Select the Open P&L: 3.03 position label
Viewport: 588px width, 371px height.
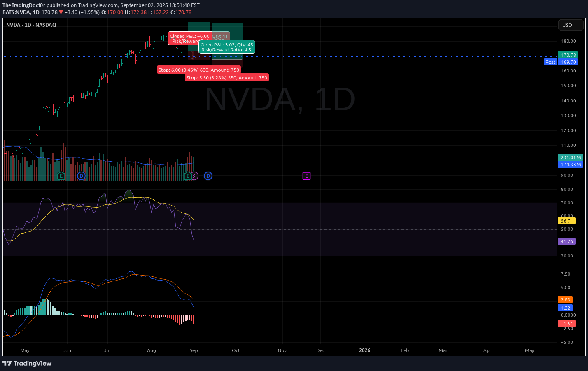[227, 47]
